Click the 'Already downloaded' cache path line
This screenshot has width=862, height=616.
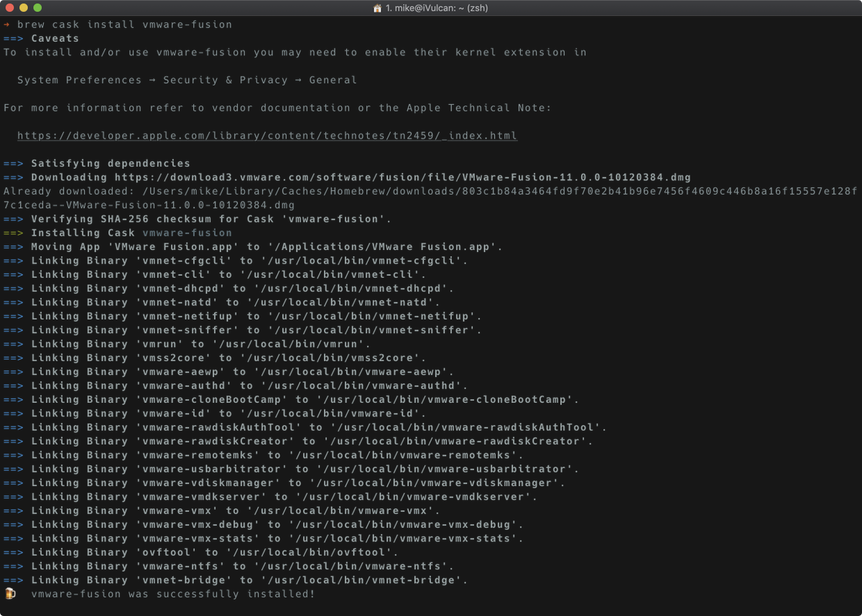(430, 198)
